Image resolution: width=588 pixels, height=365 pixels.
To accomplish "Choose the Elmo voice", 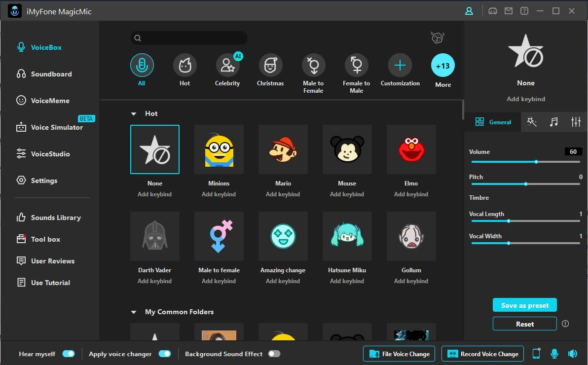I will pos(411,149).
